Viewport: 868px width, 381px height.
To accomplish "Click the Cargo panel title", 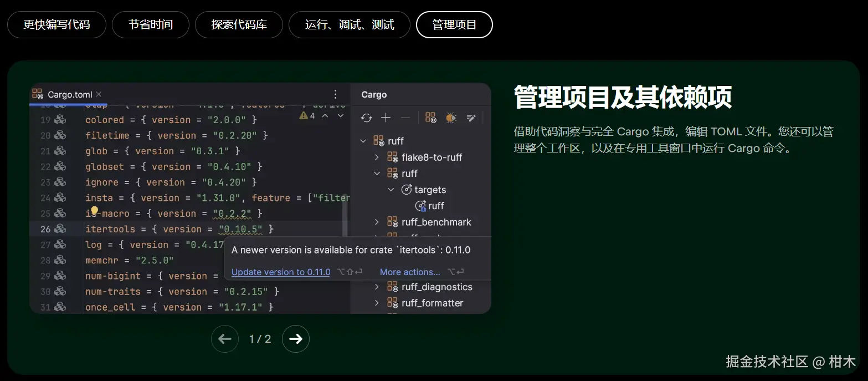I will 374,94.
